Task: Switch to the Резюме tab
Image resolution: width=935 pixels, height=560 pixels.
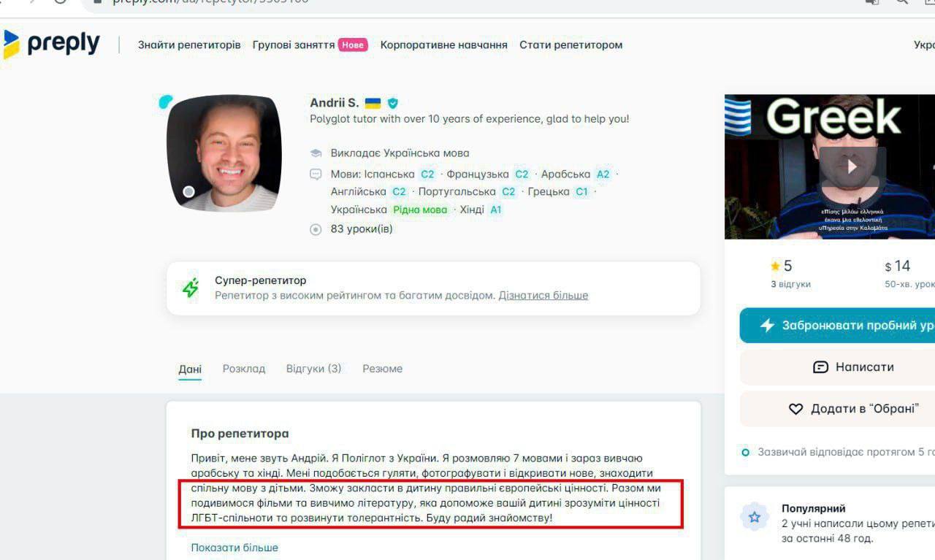Action: click(382, 369)
